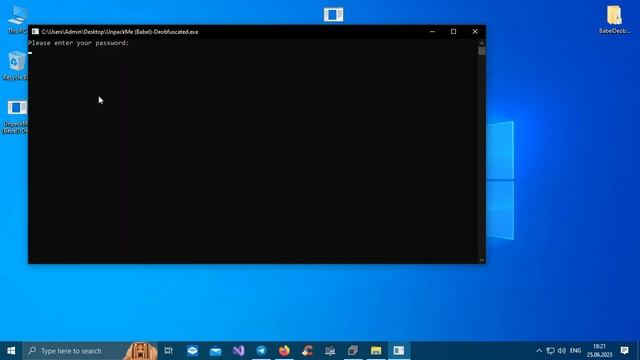Show hidden system tray icons
The width and height of the screenshot is (640, 360).
539,351
